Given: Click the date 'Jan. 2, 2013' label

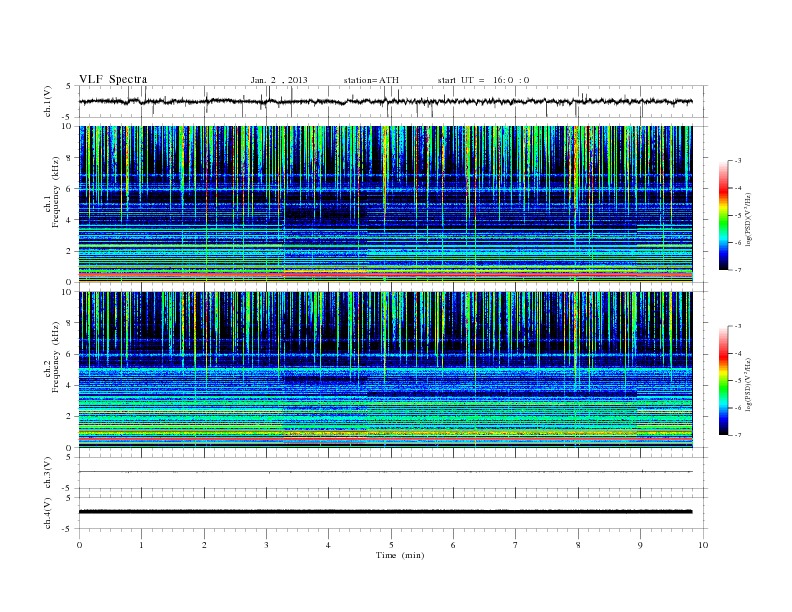Looking at the screenshot, I should tap(279, 80).
